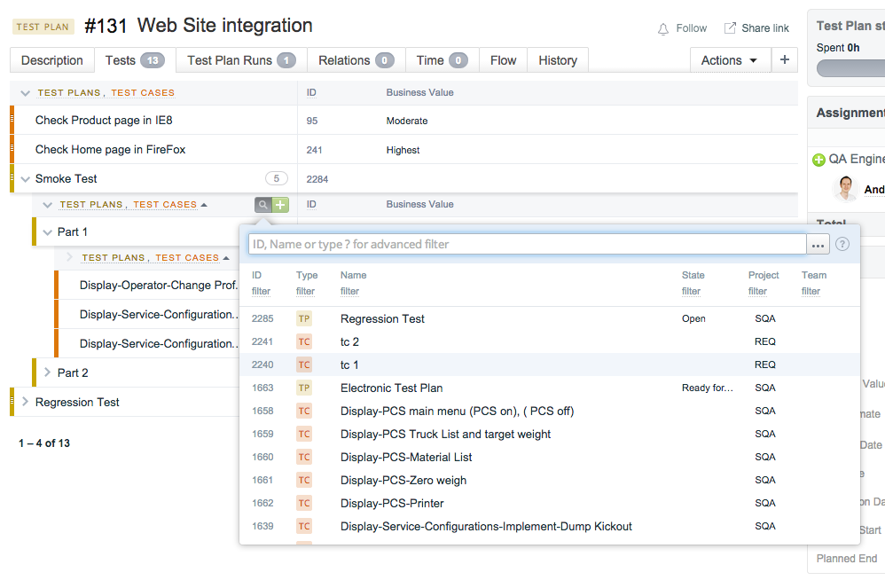This screenshot has height=588, width=885.
Task: Expand the header chevron under Part 1
Action: pyautogui.click(x=69, y=257)
